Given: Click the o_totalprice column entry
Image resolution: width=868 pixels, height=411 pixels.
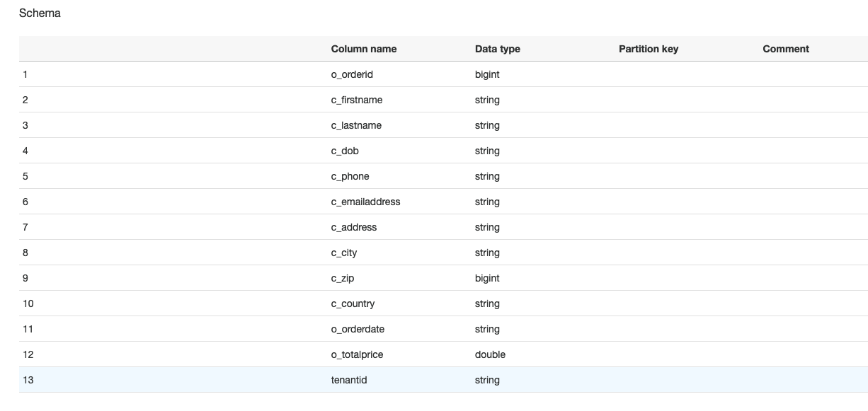Looking at the screenshot, I should pos(358,354).
